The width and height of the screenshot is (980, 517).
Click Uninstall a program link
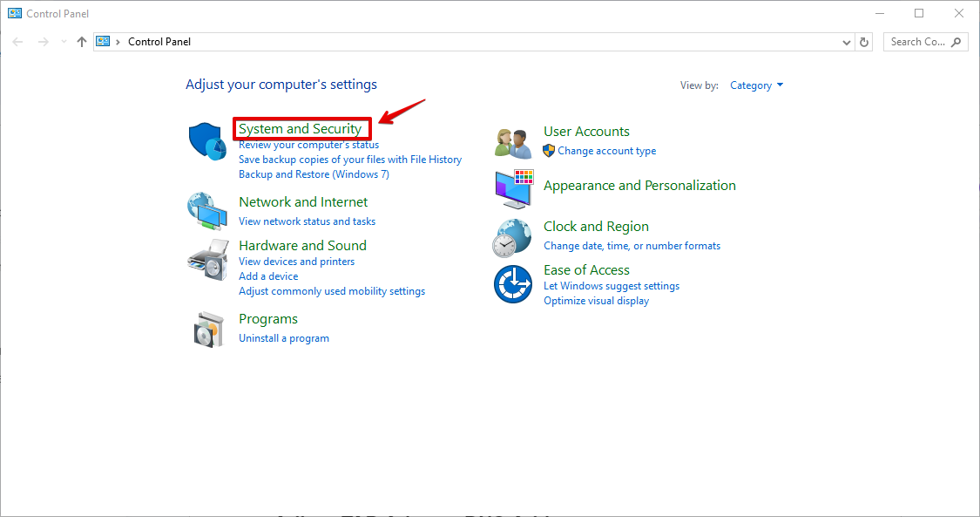[284, 338]
